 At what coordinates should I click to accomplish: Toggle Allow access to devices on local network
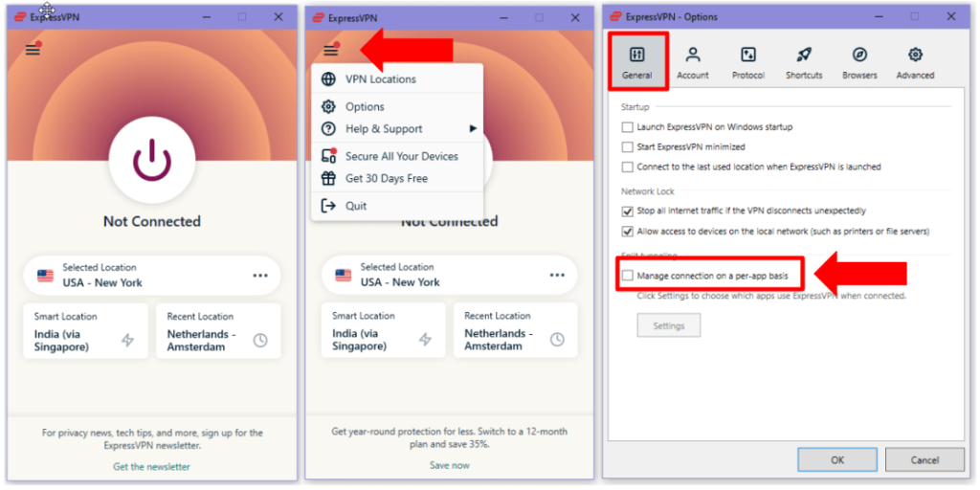pyautogui.click(x=628, y=232)
